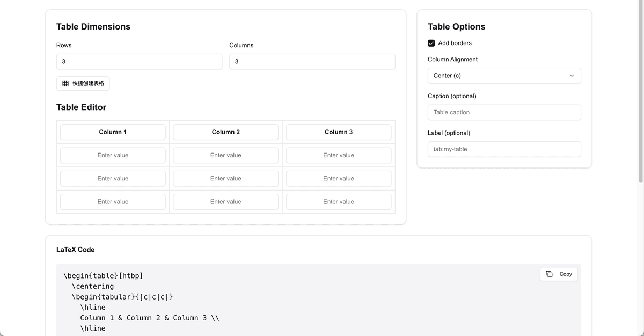Click third row cell under Column 2

click(226, 202)
